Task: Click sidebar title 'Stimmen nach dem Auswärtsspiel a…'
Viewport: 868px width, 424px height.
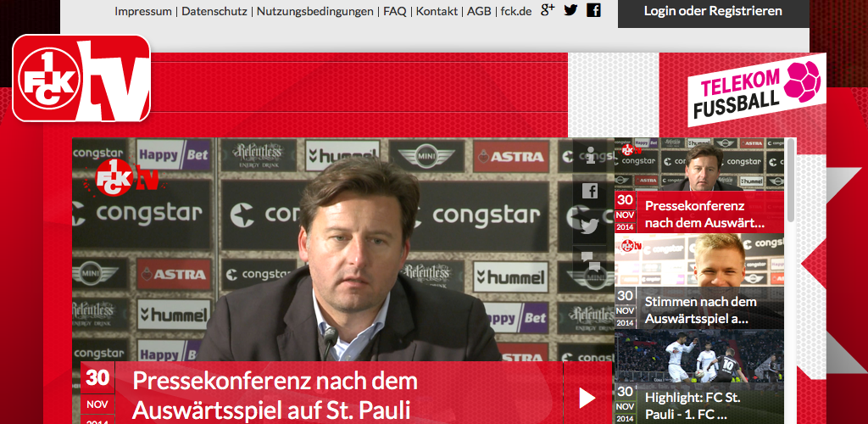Action: (700, 310)
